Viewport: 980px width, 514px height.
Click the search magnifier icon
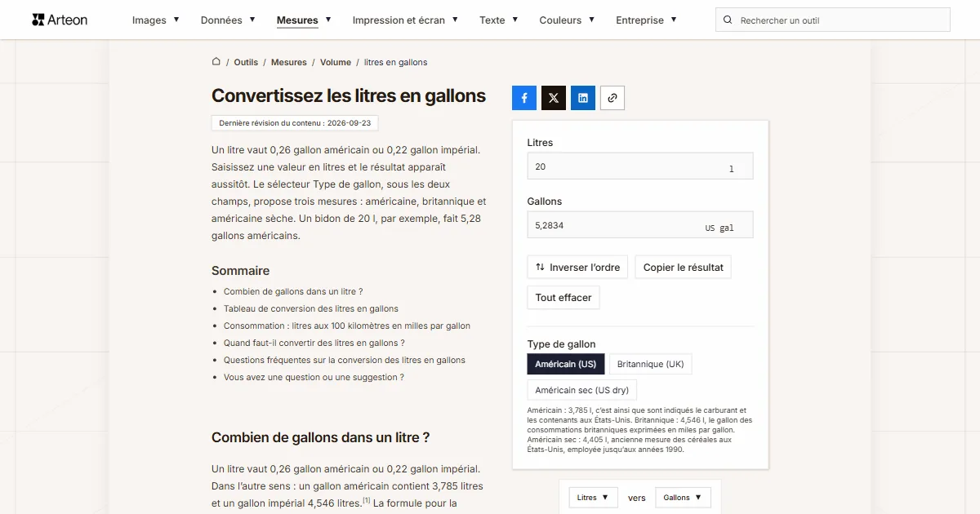click(x=728, y=20)
